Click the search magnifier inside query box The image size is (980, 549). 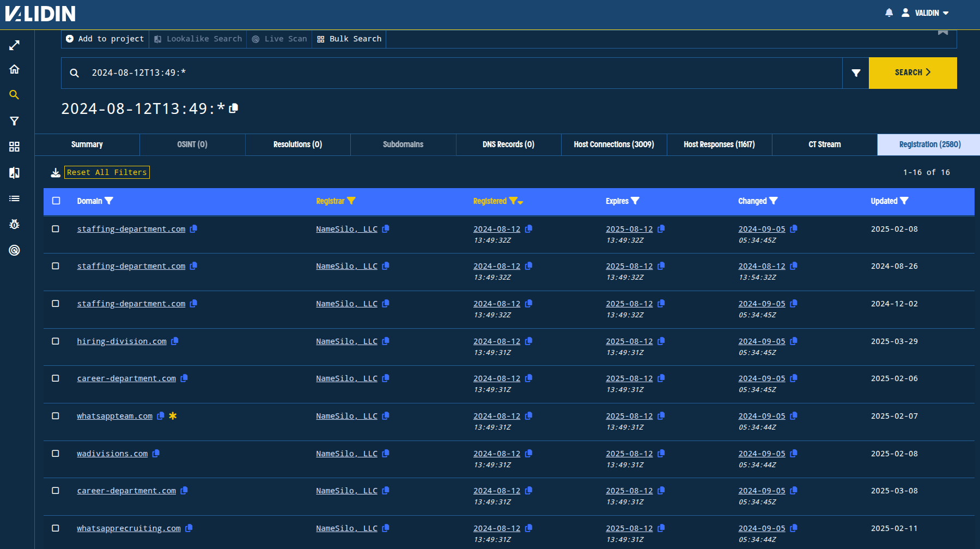pos(75,73)
